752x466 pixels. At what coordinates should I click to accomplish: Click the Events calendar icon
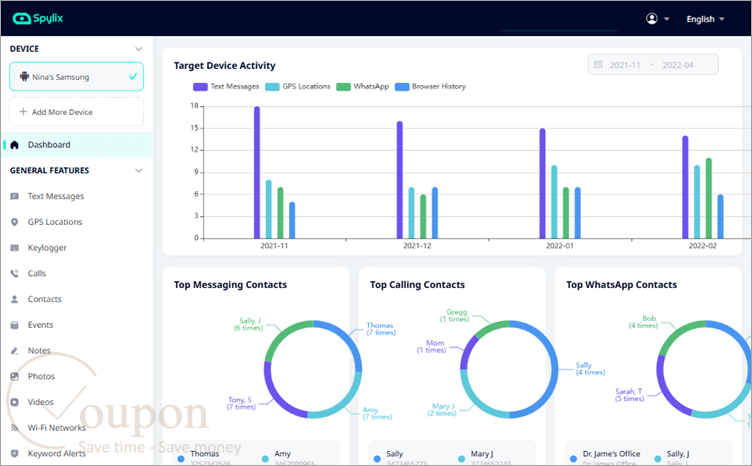[x=14, y=325]
